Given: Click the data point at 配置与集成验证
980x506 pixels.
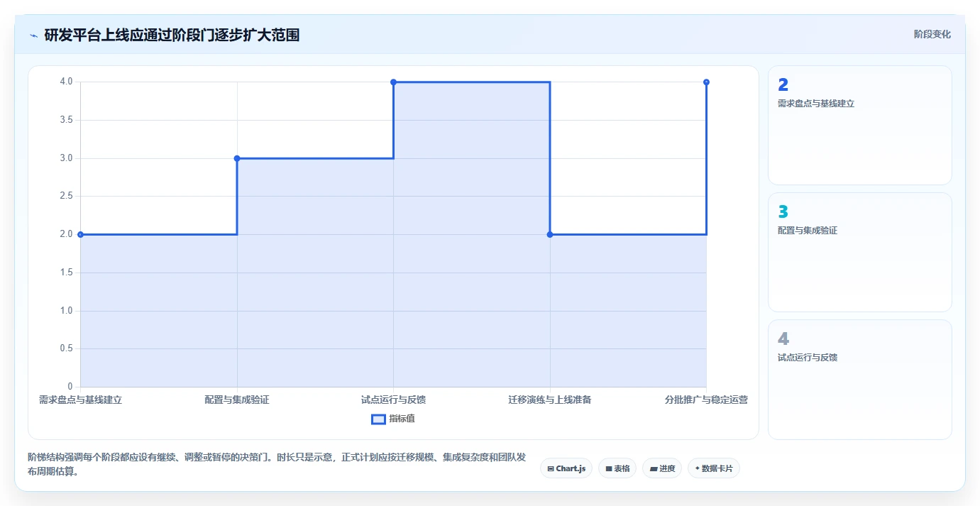Looking at the screenshot, I should (237, 158).
